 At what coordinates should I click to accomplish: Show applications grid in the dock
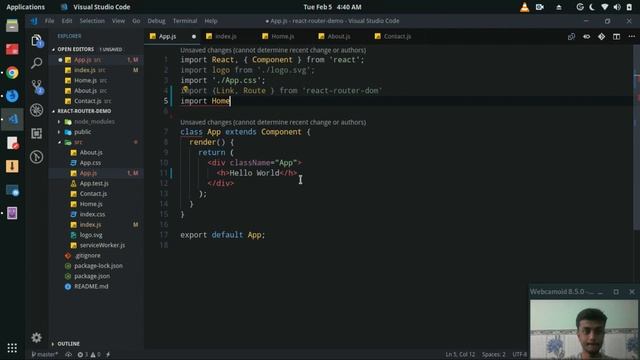12,348
